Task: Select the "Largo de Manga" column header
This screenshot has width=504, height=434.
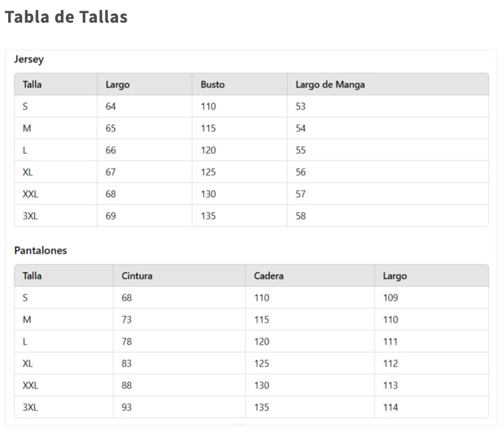Action: pyautogui.click(x=330, y=84)
